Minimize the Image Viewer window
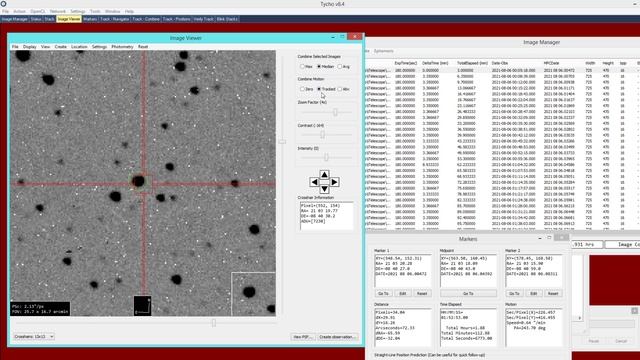The image size is (640, 360). tap(333, 37)
